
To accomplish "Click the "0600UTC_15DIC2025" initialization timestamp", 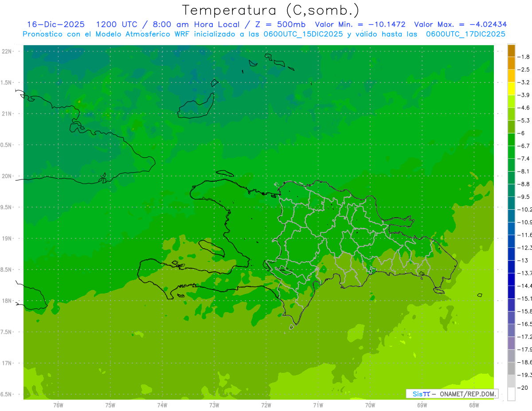I will [303, 34].
